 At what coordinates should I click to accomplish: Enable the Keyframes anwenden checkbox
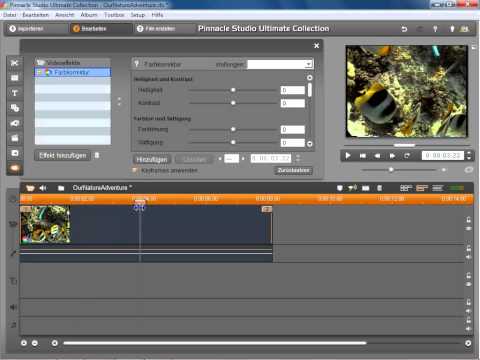(135, 170)
